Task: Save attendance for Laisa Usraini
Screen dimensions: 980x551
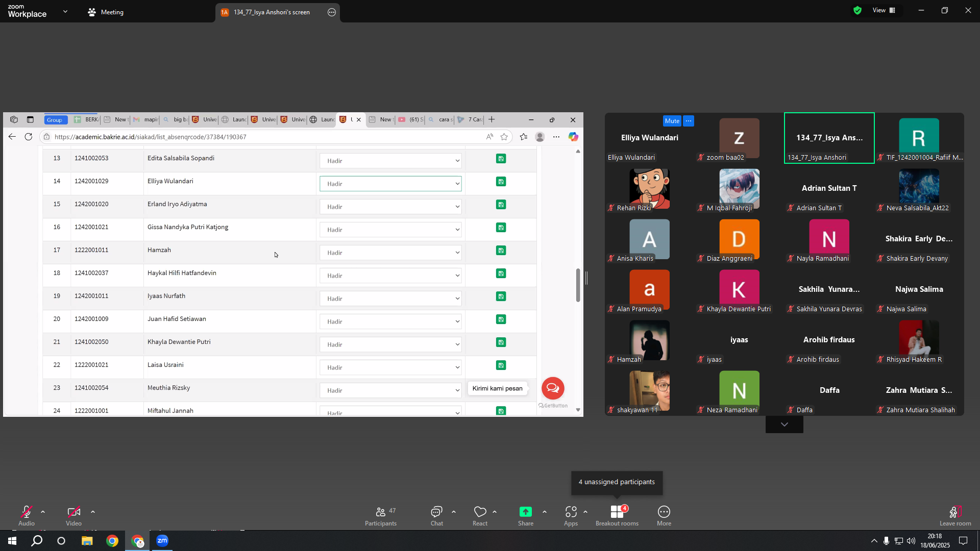Action: pyautogui.click(x=501, y=365)
